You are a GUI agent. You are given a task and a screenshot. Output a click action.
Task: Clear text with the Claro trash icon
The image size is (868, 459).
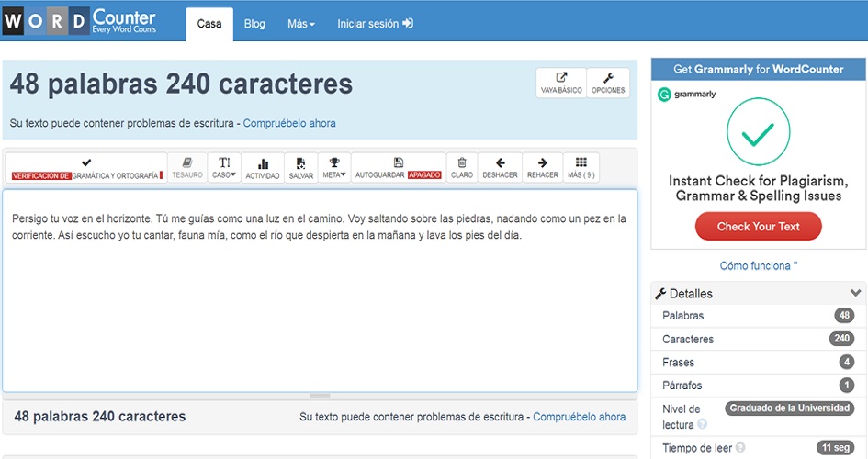point(462,167)
